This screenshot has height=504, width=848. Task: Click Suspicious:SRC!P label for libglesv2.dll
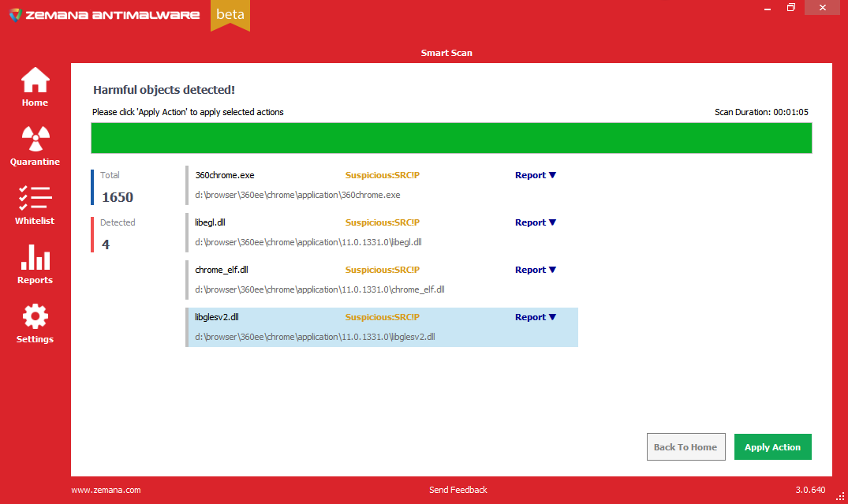[383, 317]
